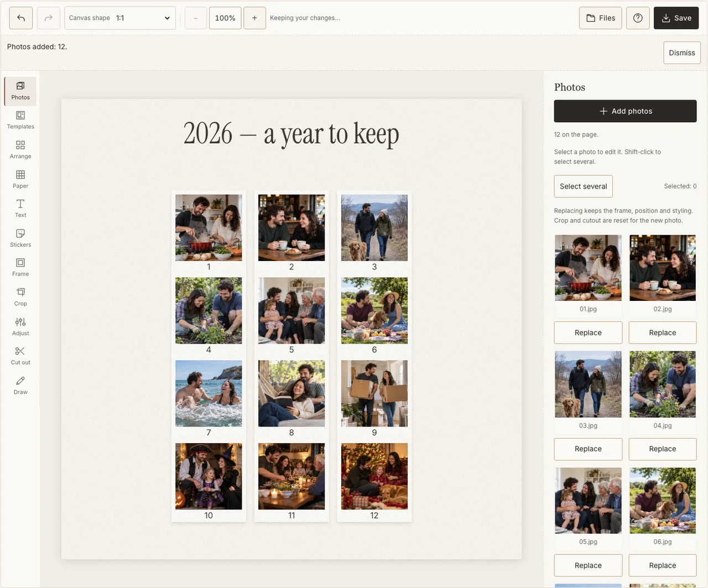This screenshot has width=708, height=588.
Task: Open the Frame tool
Action: [x=20, y=268]
